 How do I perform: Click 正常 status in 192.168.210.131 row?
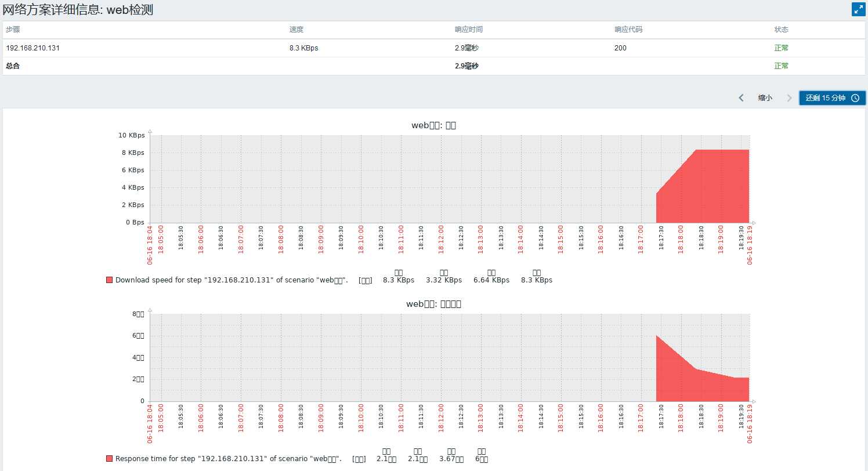tap(782, 48)
